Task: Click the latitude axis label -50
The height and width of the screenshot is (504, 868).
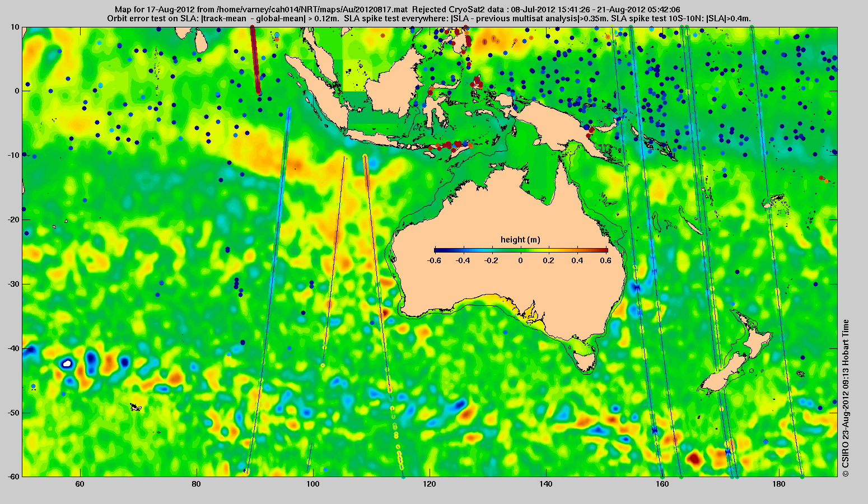Action: tap(13, 413)
